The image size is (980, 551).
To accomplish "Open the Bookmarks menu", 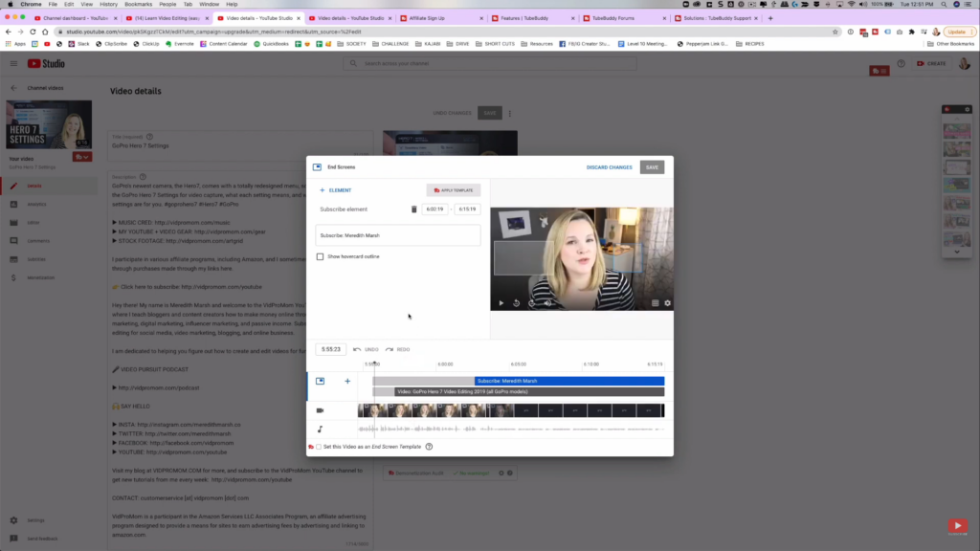I will pos(138,5).
